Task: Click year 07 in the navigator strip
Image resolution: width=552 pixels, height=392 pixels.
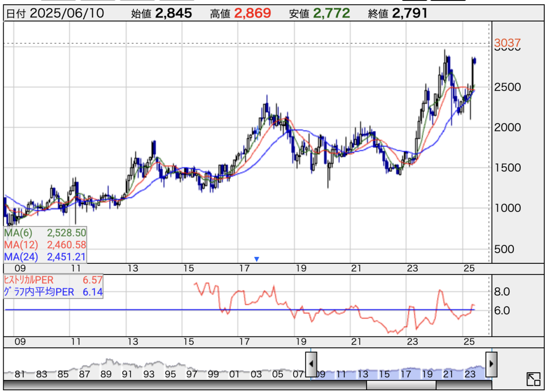Action: click(x=299, y=374)
